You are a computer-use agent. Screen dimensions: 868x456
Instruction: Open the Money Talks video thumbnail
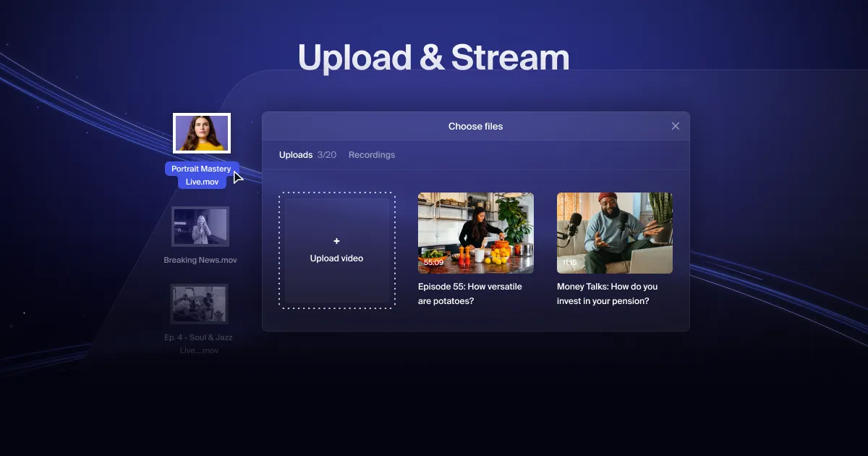615,233
